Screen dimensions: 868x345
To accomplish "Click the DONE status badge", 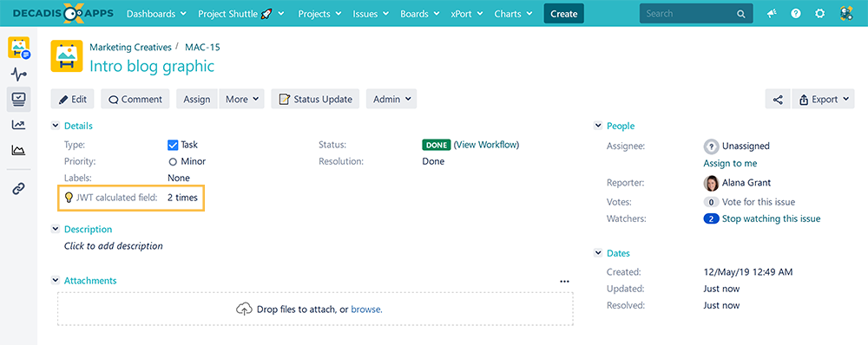I will [437, 146].
